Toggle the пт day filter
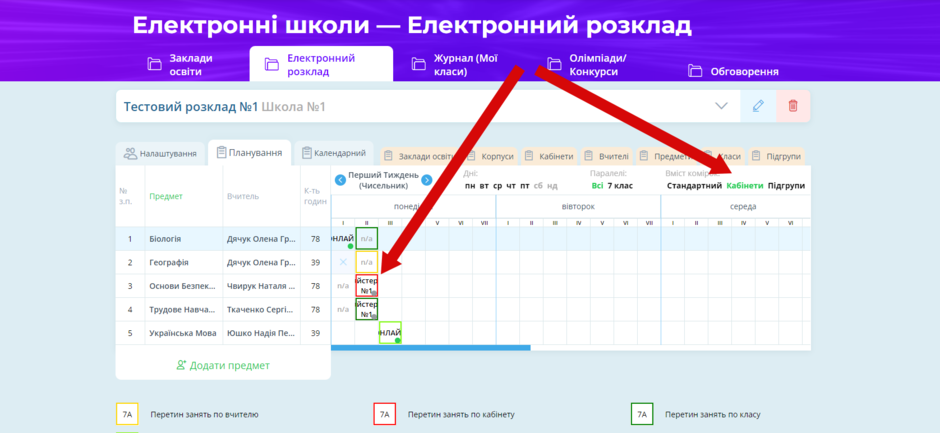Image resolution: width=940 pixels, height=433 pixels. [x=525, y=186]
